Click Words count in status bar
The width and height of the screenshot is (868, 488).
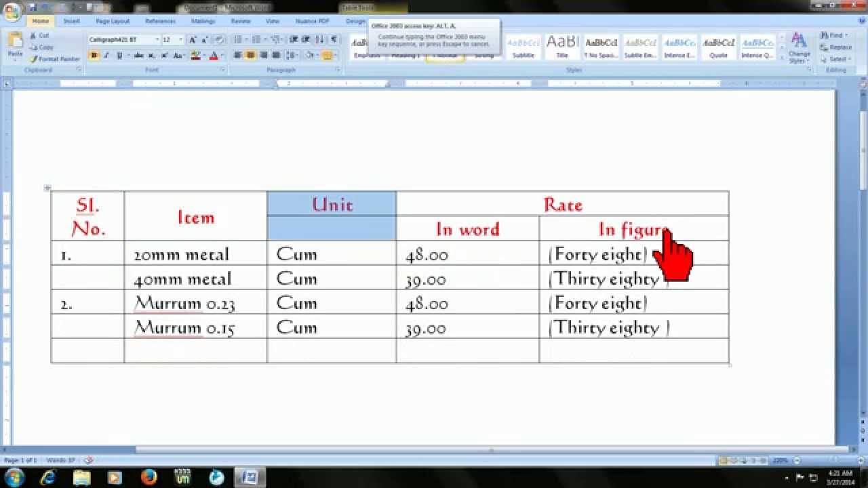(x=60, y=460)
